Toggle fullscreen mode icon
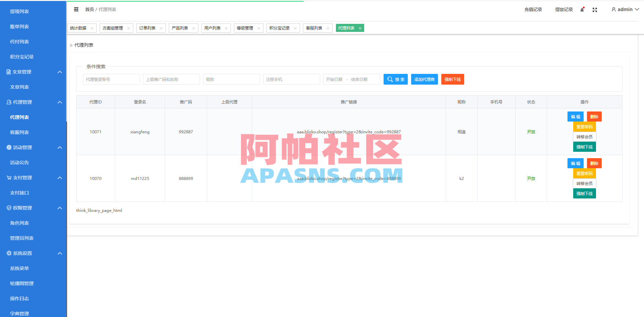The width and height of the screenshot is (644, 317). [x=595, y=10]
